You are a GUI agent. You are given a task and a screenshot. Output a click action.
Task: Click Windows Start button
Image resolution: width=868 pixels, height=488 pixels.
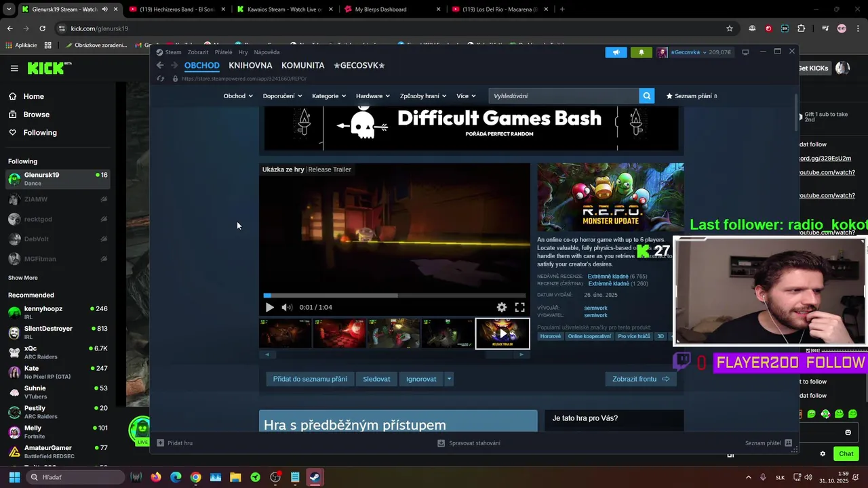point(14,477)
